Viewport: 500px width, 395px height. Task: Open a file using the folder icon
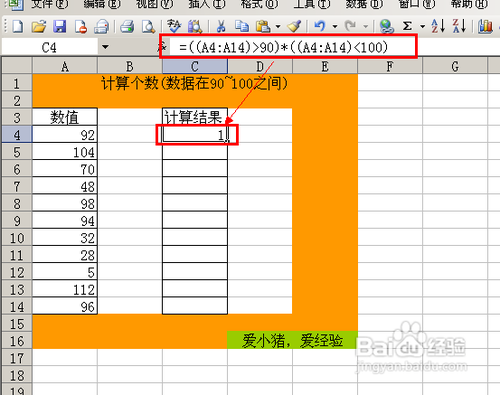point(39,26)
